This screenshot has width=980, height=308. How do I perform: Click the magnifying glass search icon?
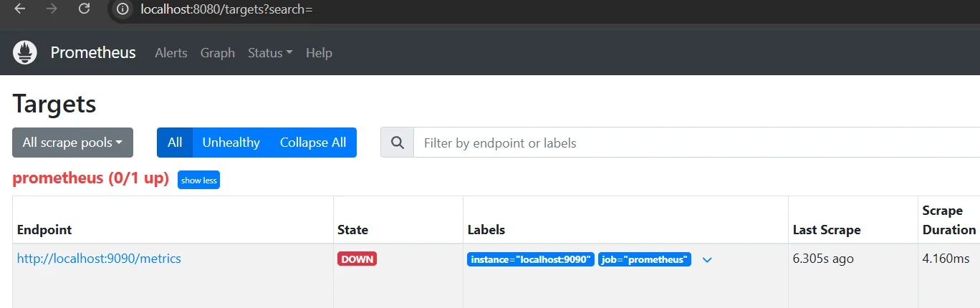click(397, 143)
